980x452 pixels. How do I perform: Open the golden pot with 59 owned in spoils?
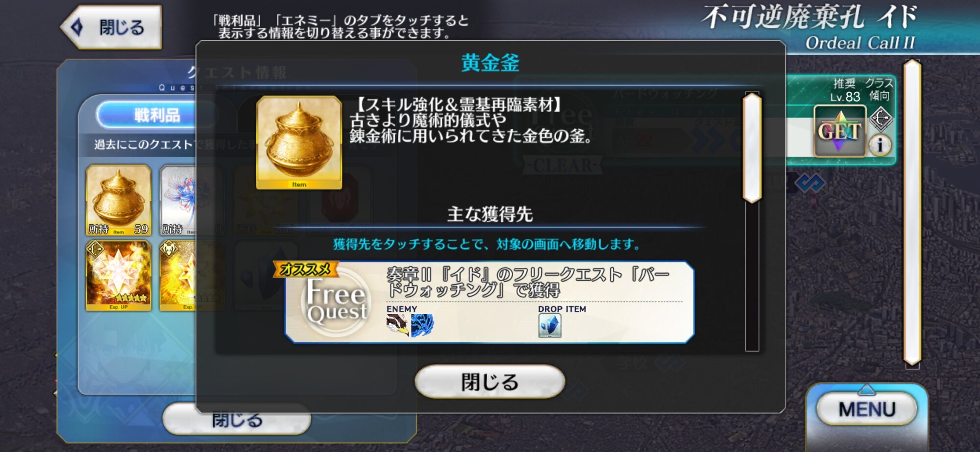119,200
